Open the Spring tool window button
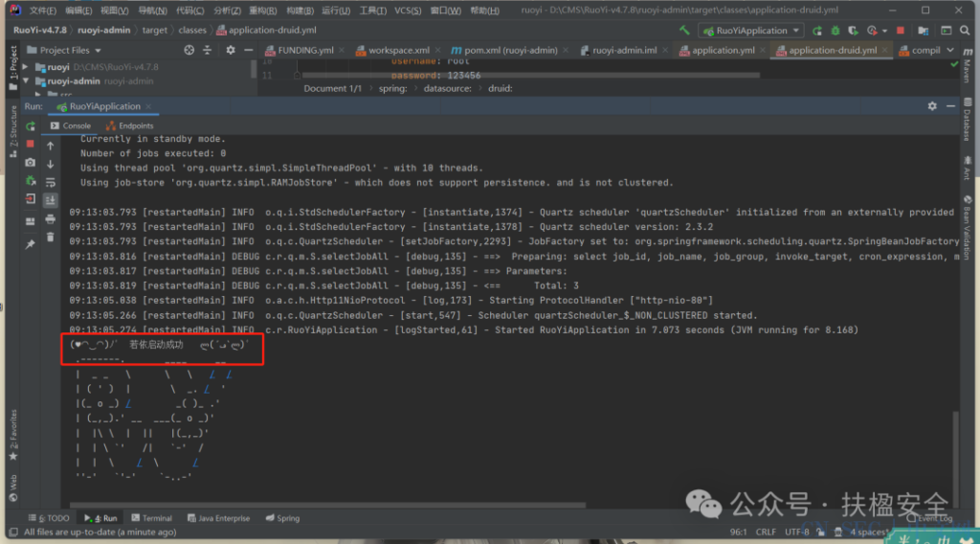The image size is (980, 544). click(x=282, y=518)
